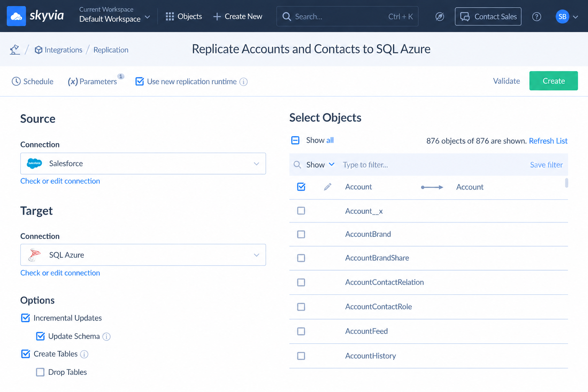Screen dimensions: 588x392
Task: Click Check or edit connection under SQL Azure
Action: (60, 273)
